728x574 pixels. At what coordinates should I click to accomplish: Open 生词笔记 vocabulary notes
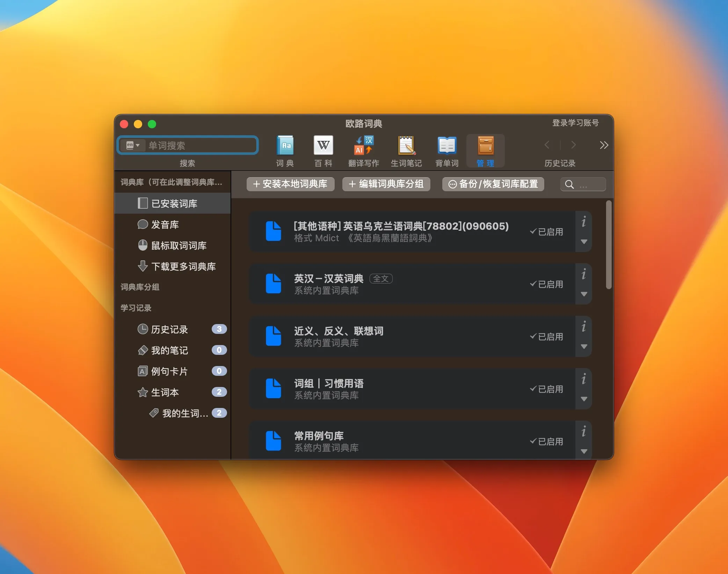[406, 150]
